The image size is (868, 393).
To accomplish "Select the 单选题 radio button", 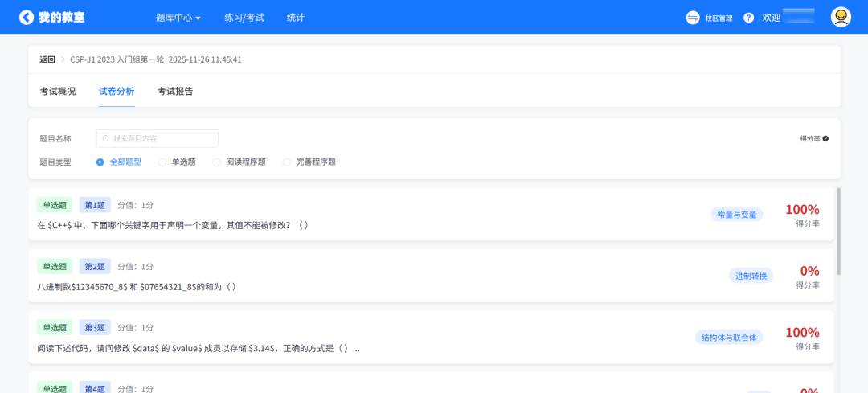I will point(162,162).
